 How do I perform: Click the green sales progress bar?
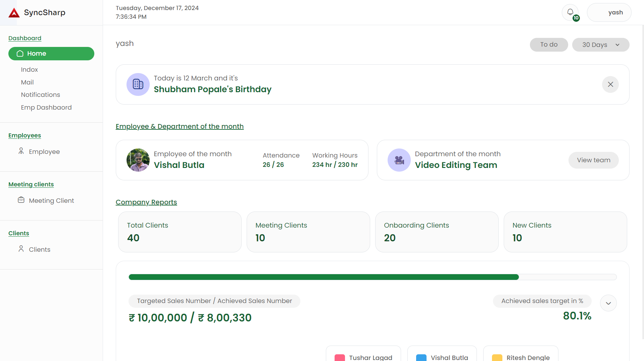point(324,277)
